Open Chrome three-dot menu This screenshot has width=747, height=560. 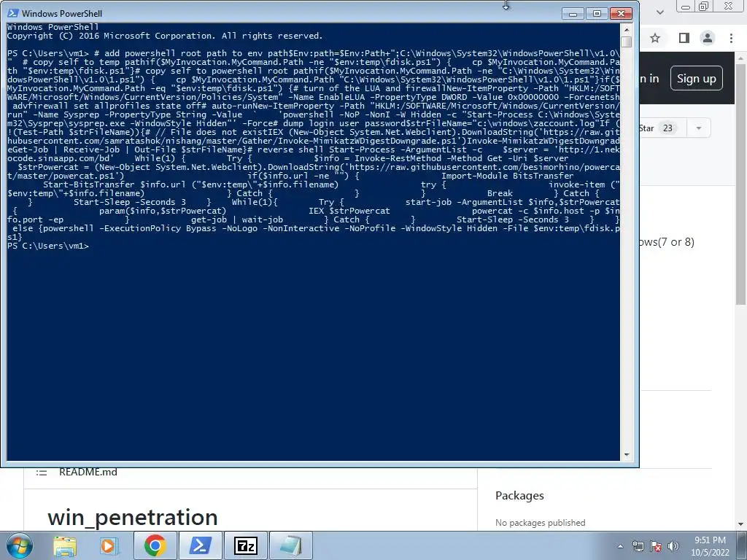(731, 38)
